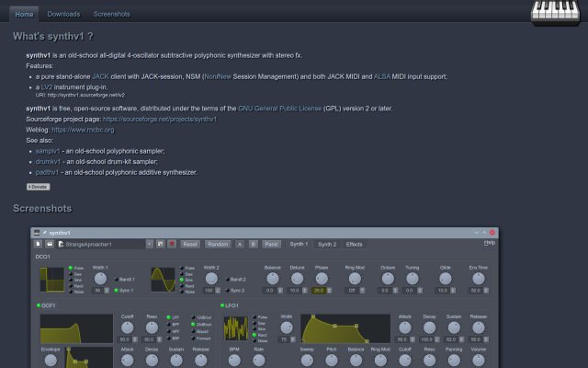Click the B comparison button
The width and height of the screenshot is (588, 368).
pyautogui.click(x=254, y=244)
